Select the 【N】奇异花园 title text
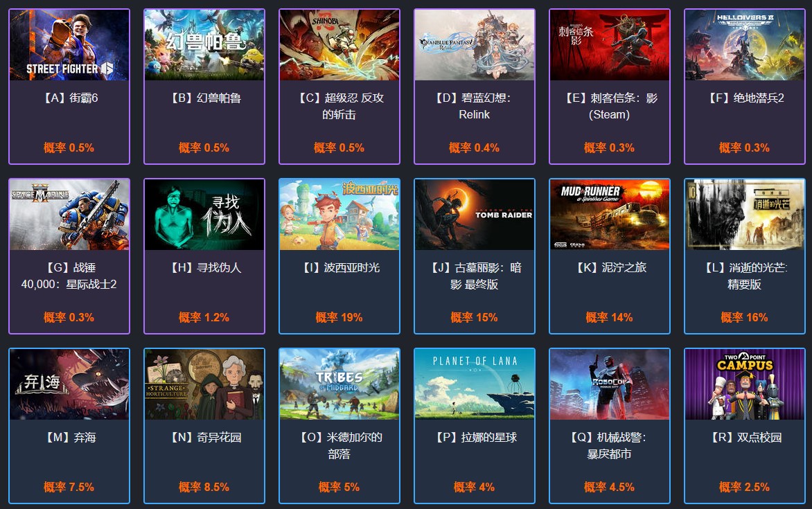 click(204, 438)
